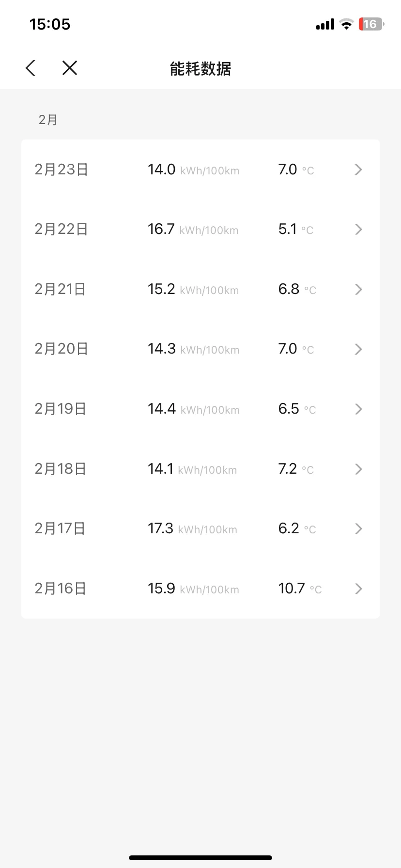Select the 2月23日 date label
This screenshot has height=868, width=401.
61,170
